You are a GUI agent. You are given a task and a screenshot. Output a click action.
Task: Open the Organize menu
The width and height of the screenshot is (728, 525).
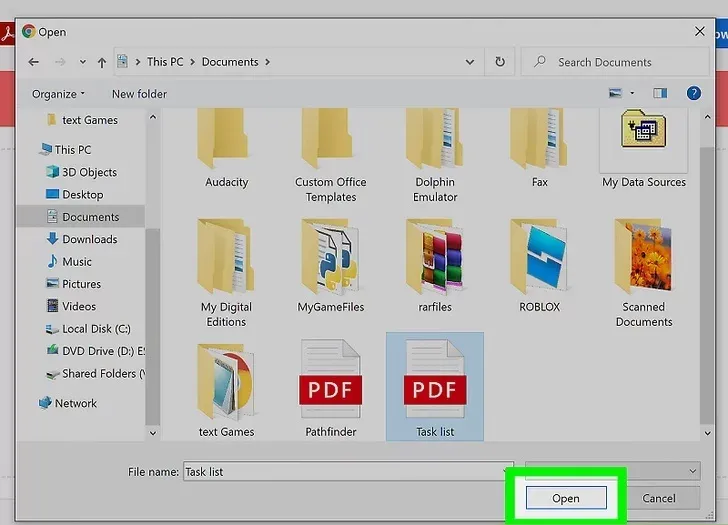(x=58, y=94)
